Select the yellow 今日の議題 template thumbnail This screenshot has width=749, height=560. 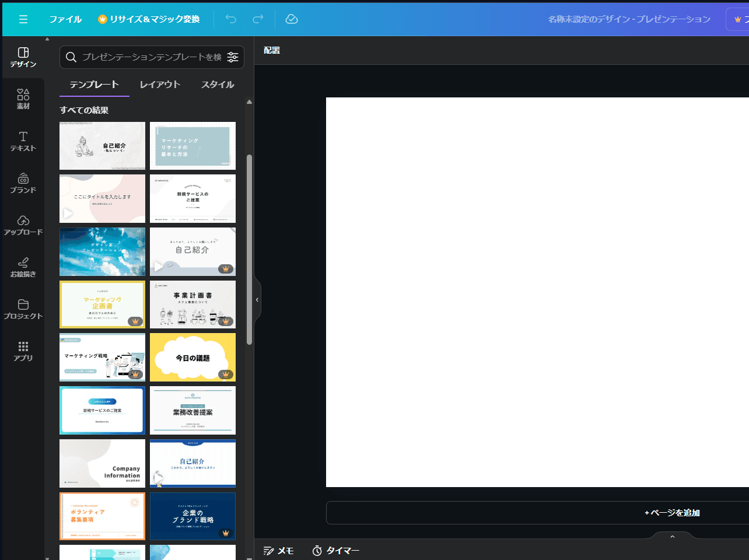(192, 357)
